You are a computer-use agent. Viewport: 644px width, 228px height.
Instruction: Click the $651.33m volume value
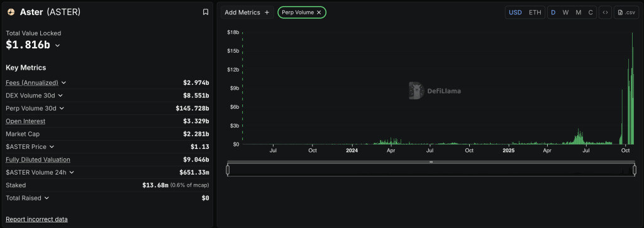(194, 172)
